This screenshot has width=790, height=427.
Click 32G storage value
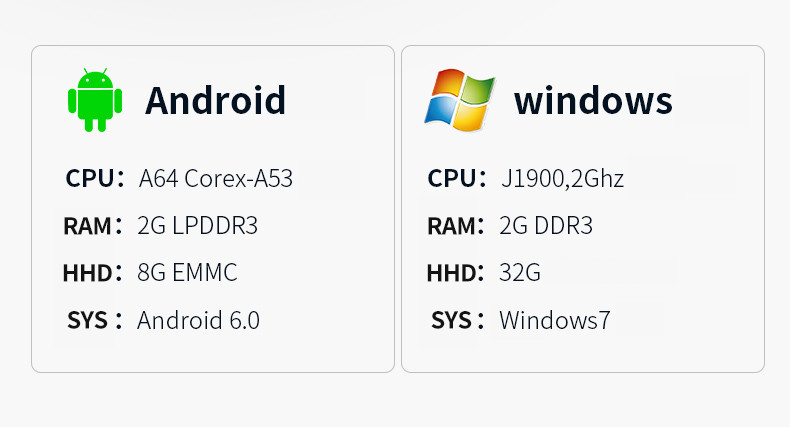[520, 273]
